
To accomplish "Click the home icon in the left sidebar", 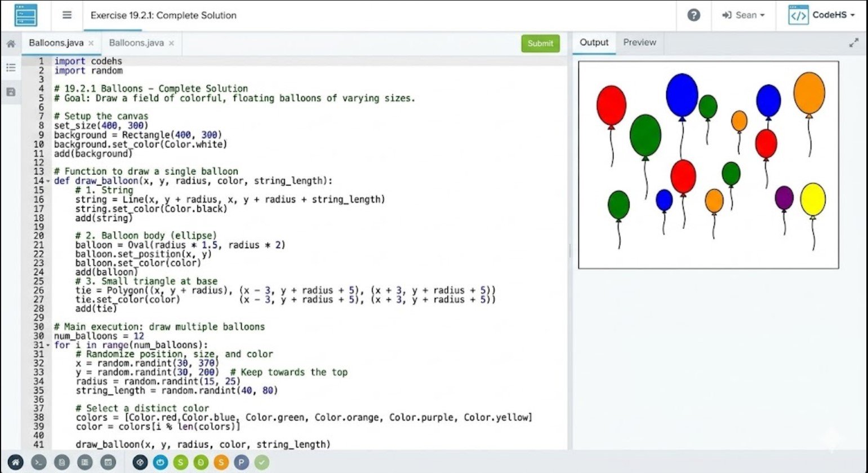I will (11, 43).
